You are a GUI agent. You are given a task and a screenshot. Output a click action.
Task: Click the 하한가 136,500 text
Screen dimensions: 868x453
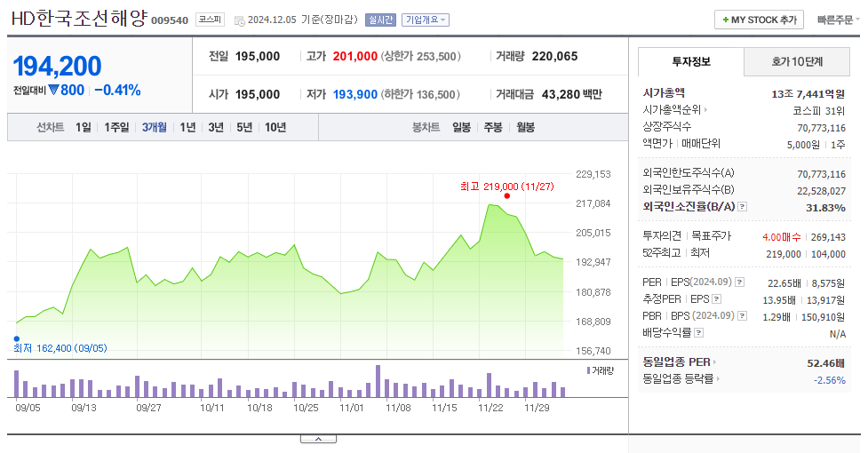click(x=421, y=94)
